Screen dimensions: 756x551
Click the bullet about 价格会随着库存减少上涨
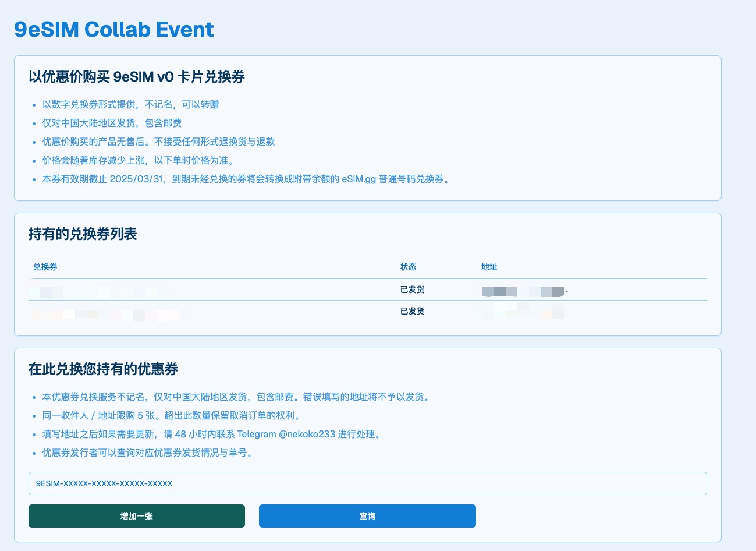coord(140,160)
